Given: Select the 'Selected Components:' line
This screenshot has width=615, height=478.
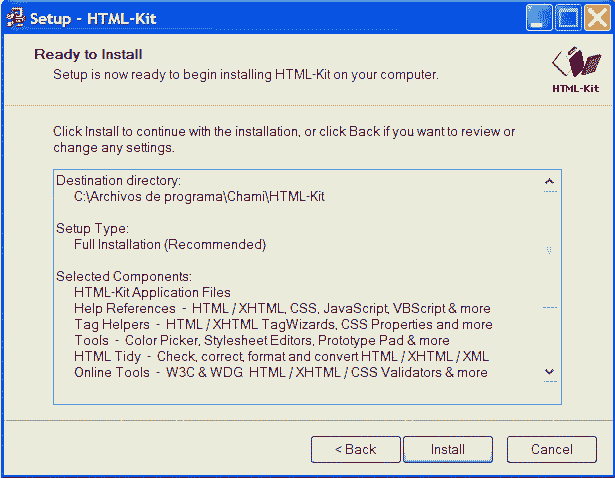Looking at the screenshot, I should [x=124, y=276].
